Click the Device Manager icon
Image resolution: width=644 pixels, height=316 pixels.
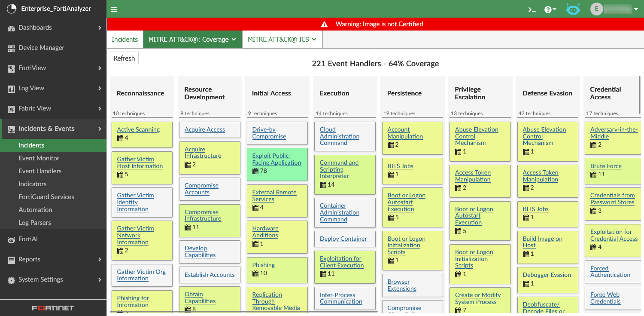pyautogui.click(x=12, y=48)
